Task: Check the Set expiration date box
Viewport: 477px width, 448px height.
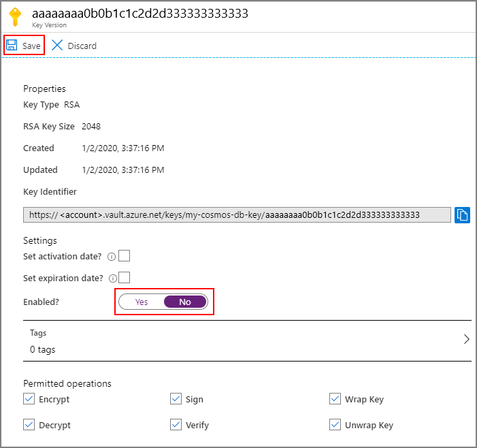Action: (124, 278)
